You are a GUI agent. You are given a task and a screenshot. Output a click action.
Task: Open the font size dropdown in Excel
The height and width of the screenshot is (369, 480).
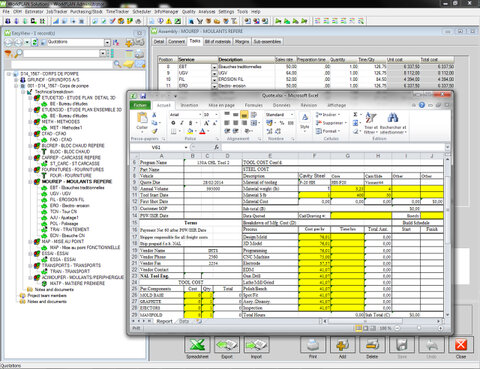[x=216, y=115]
